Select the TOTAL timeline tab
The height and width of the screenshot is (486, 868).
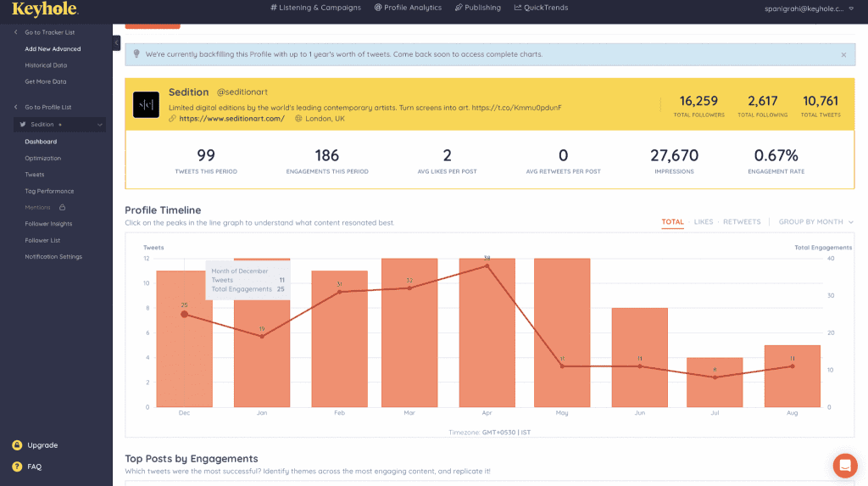[672, 221]
